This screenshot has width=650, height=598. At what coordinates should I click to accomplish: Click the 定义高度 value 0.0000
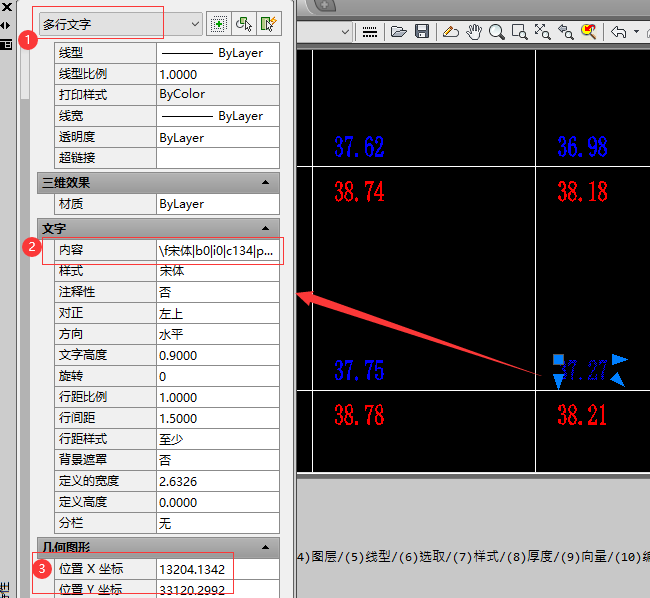click(x=218, y=502)
